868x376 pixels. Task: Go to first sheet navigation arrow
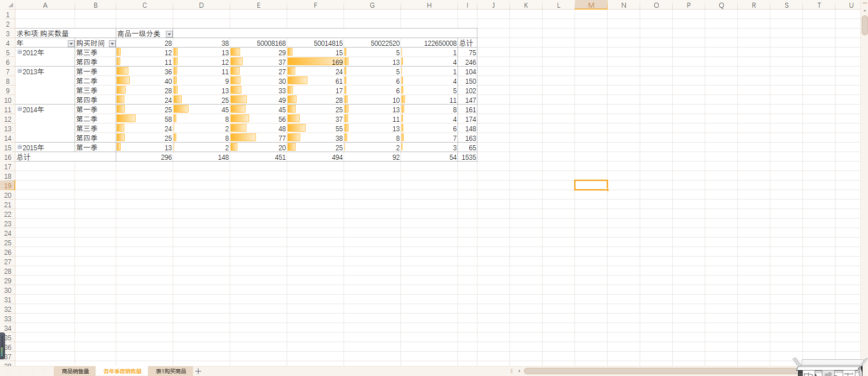point(9,371)
